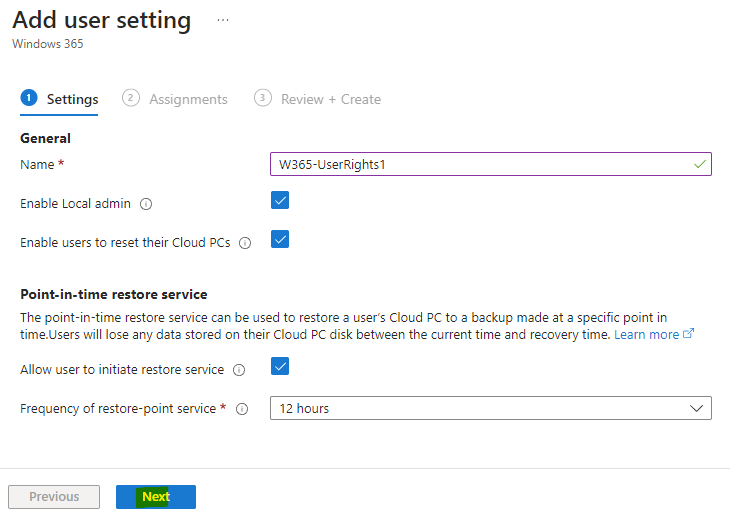730x514 pixels.
Task: Click the step 2 Assignments circle icon
Action: click(131, 98)
